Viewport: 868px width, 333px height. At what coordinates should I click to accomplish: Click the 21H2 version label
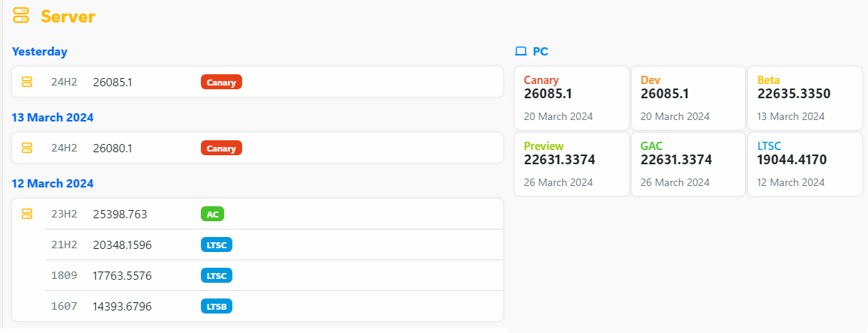64,244
